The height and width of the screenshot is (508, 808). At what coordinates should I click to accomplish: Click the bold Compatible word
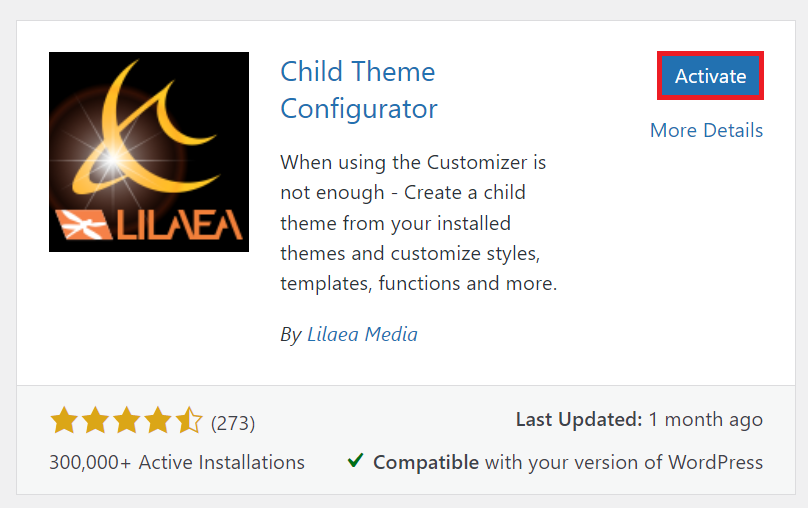426,462
